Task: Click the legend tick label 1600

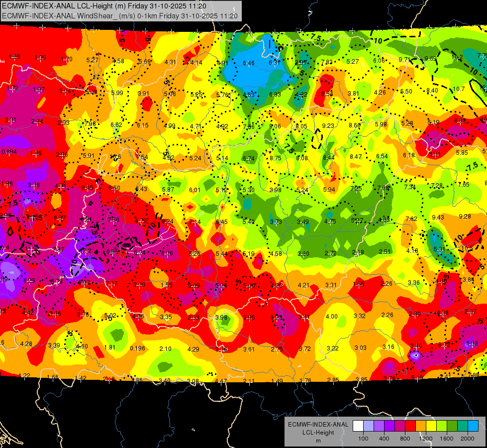Action: (x=447, y=439)
